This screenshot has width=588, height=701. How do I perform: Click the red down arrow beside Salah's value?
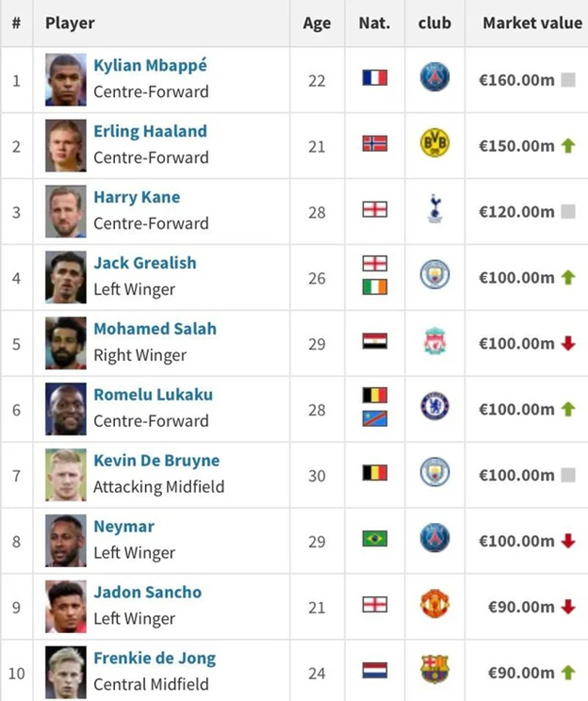point(568,343)
